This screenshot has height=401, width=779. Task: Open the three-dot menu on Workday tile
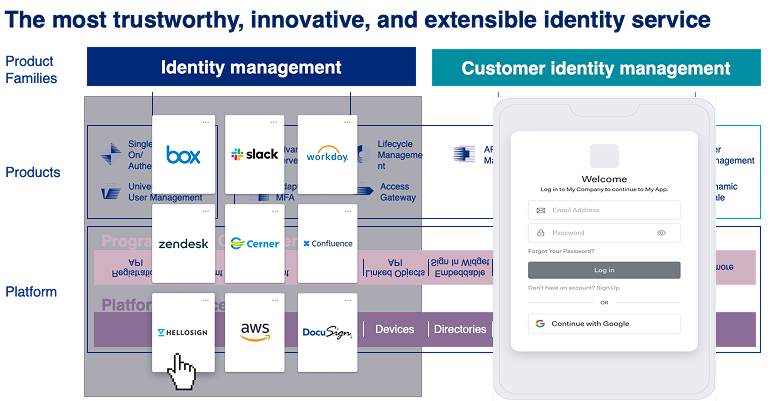click(x=350, y=122)
